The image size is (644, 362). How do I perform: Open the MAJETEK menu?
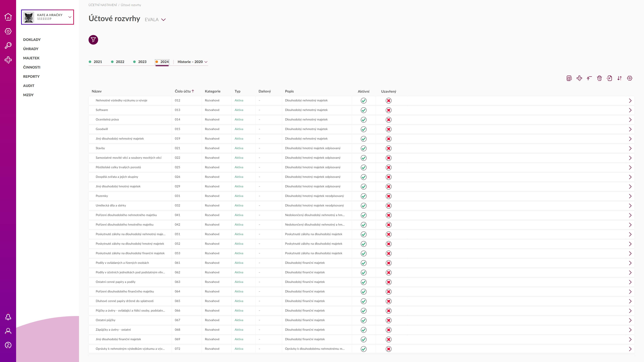(x=31, y=58)
